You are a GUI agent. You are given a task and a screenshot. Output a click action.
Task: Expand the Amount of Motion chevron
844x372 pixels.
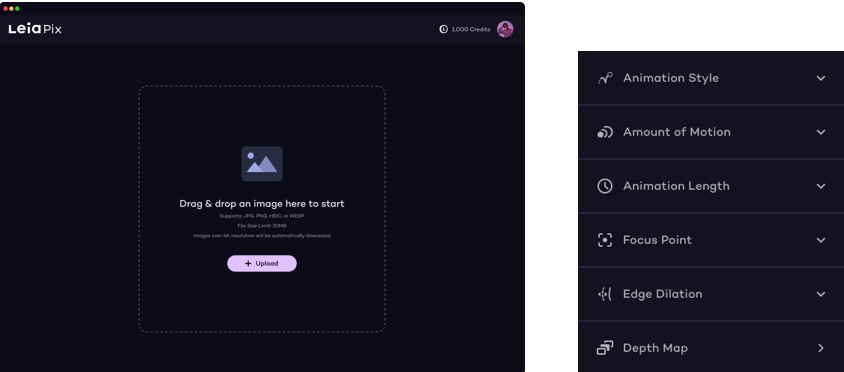pyautogui.click(x=821, y=132)
